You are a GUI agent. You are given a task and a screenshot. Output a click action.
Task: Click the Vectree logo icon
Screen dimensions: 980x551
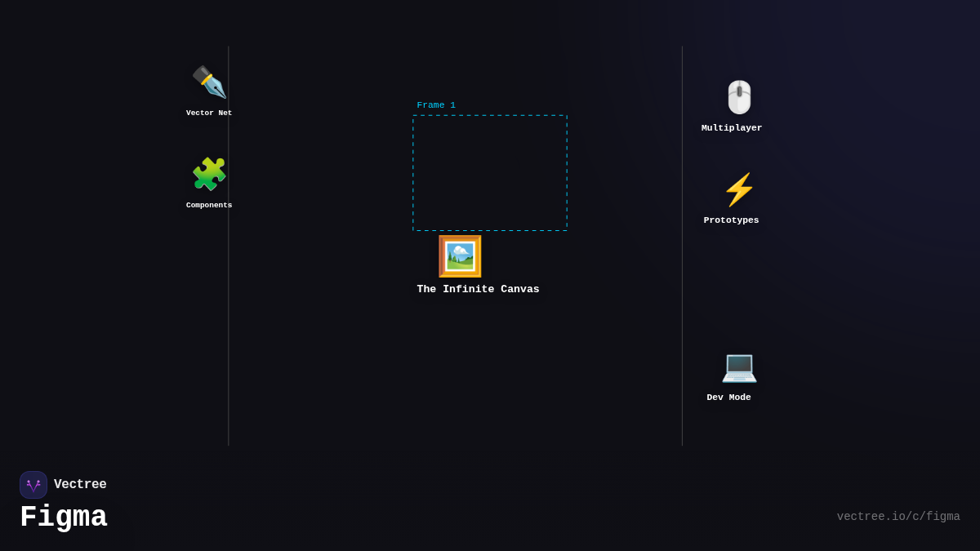click(33, 485)
